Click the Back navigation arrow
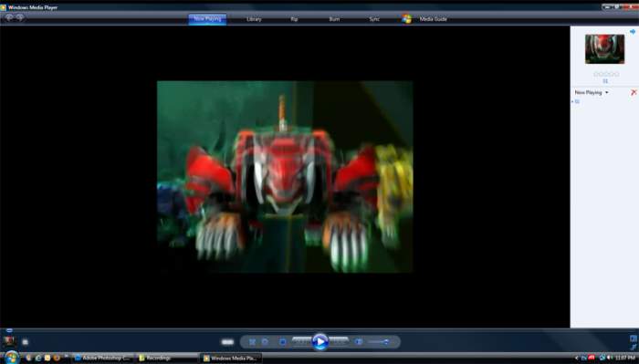The width and height of the screenshot is (639, 364). (9, 17)
